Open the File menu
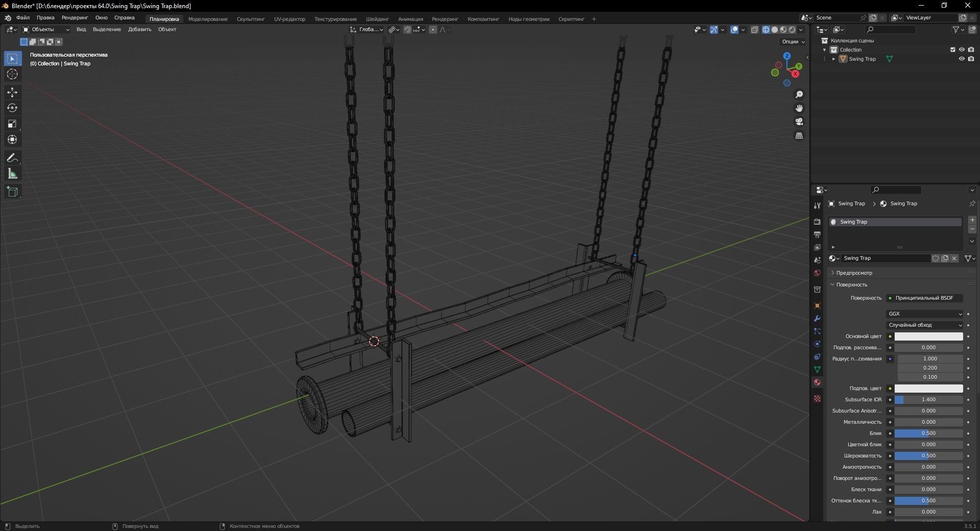The width and height of the screenshot is (980, 531). coord(23,18)
